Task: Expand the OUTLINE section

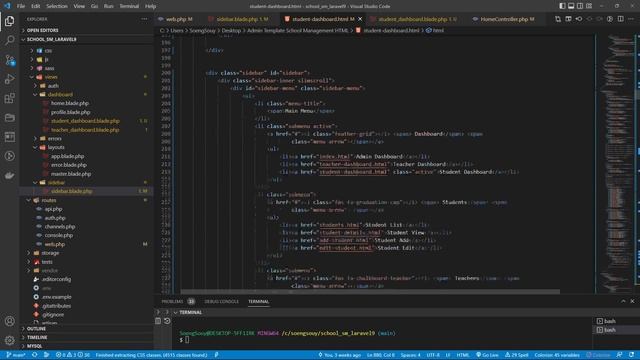Action: pyautogui.click(x=87, y=329)
